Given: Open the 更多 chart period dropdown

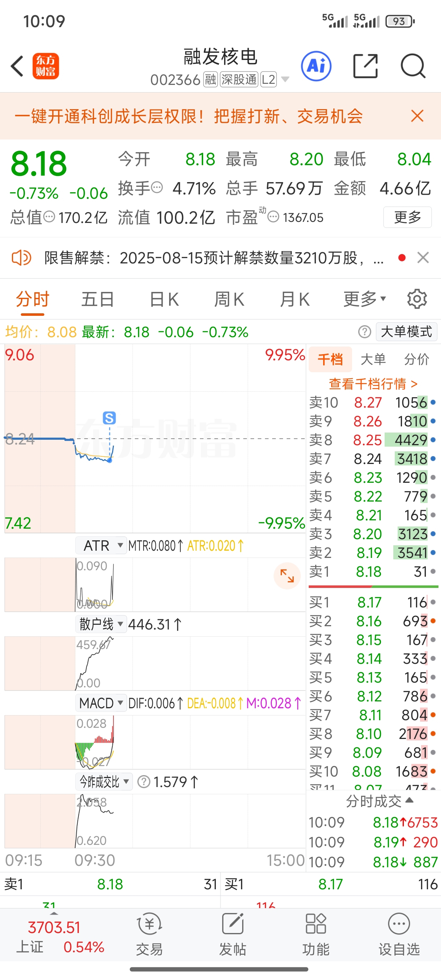Looking at the screenshot, I should click(x=364, y=299).
